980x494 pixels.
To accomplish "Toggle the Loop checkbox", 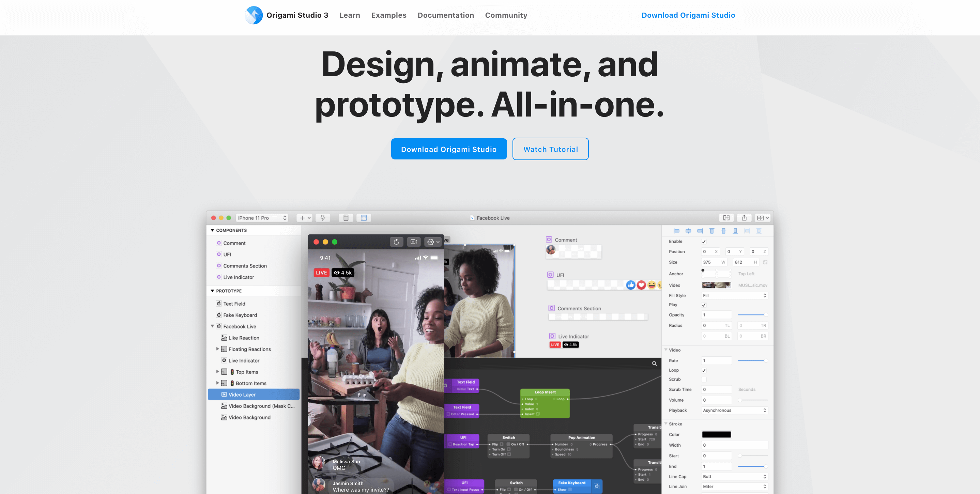I will coord(704,370).
